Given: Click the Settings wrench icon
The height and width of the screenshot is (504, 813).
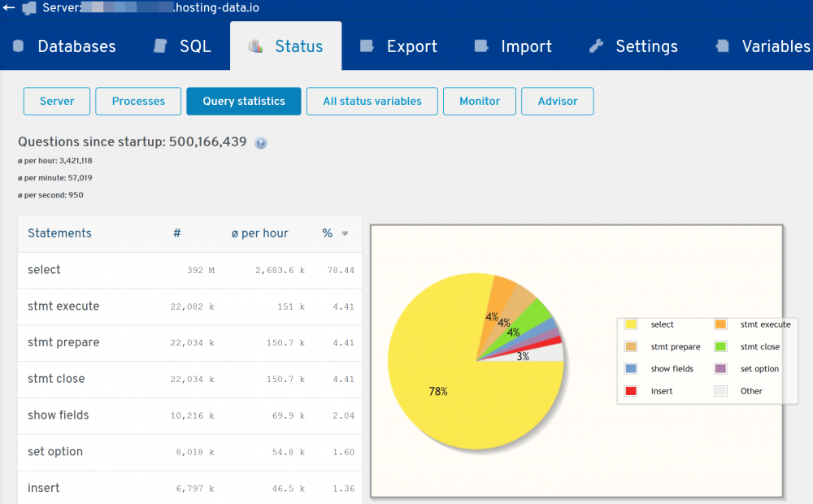Looking at the screenshot, I should click(596, 46).
